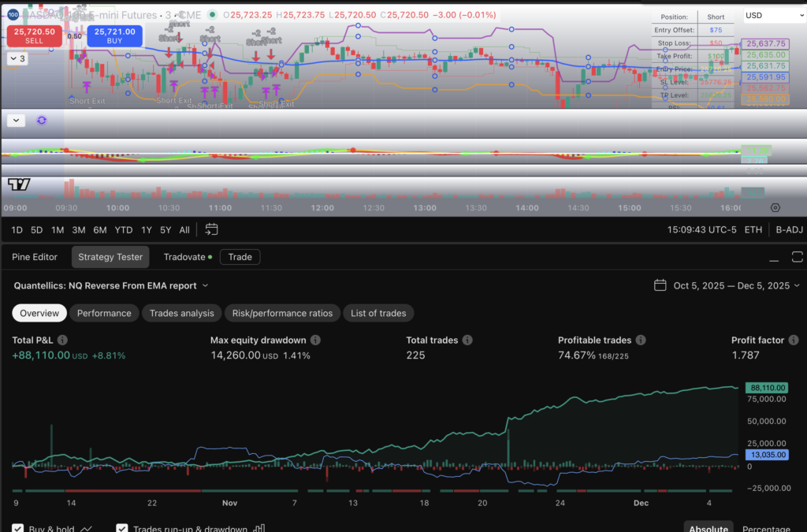Select the 6M time range
Screen dimensions: 807x532
click(x=99, y=229)
